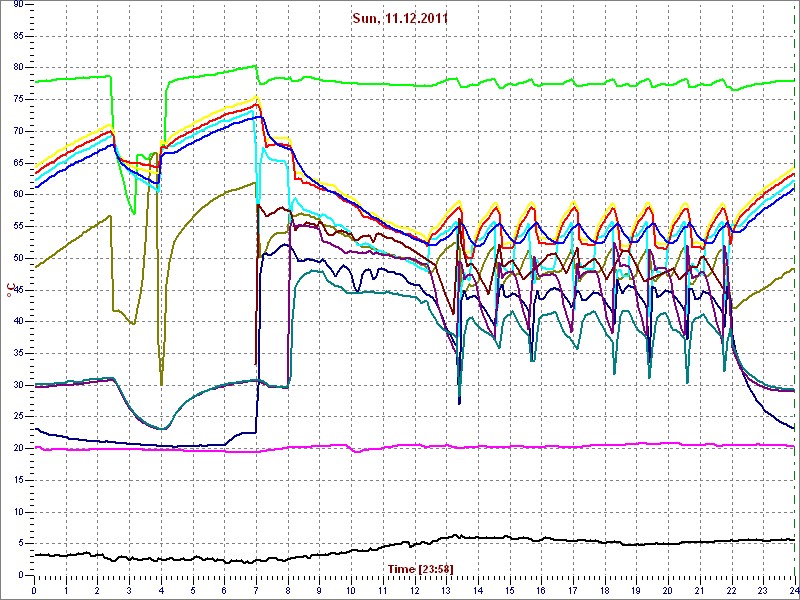The image size is (800, 600).
Task: Click the 80 label on temperature axis
Action: (17, 68)
